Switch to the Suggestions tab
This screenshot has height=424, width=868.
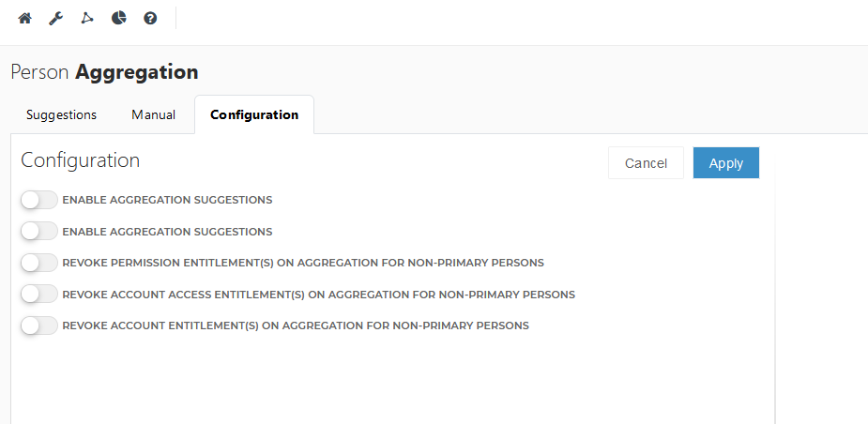point(61,114)
